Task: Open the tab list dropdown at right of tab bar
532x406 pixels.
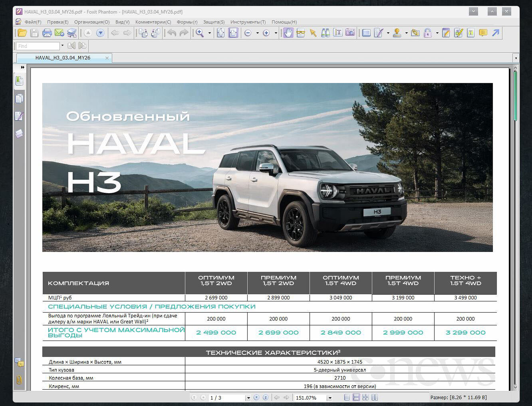Action: 516,58
